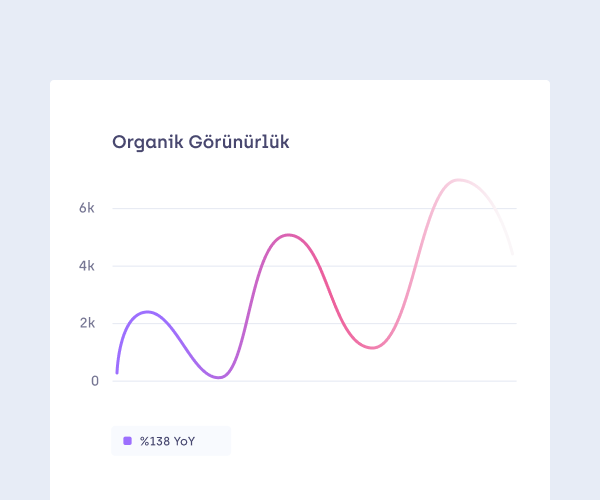Viewport: 600px width, 500px height.
Task: Click the middle peak of the curve near 5k
Action: click(289, 235)
